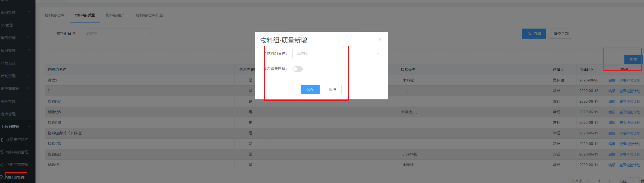Click 编辑 link for 测试1 row
This screenshot has width=644, height=183.
pos(612,80)
